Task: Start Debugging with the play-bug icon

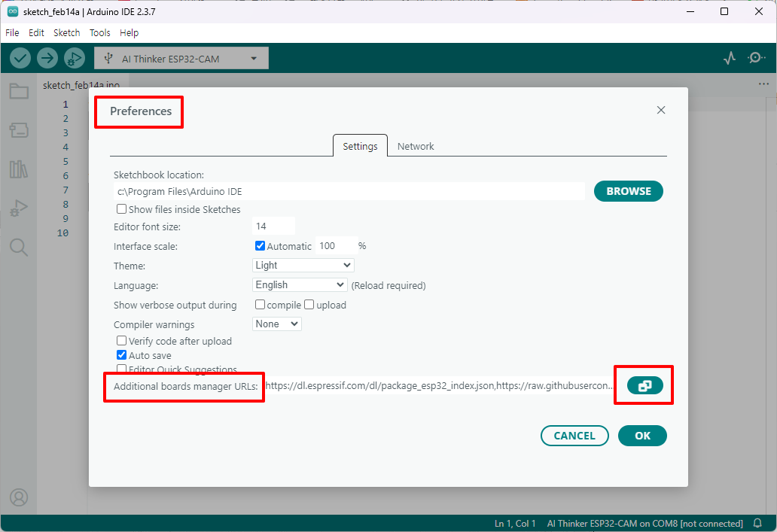Action: pos(75,59)
